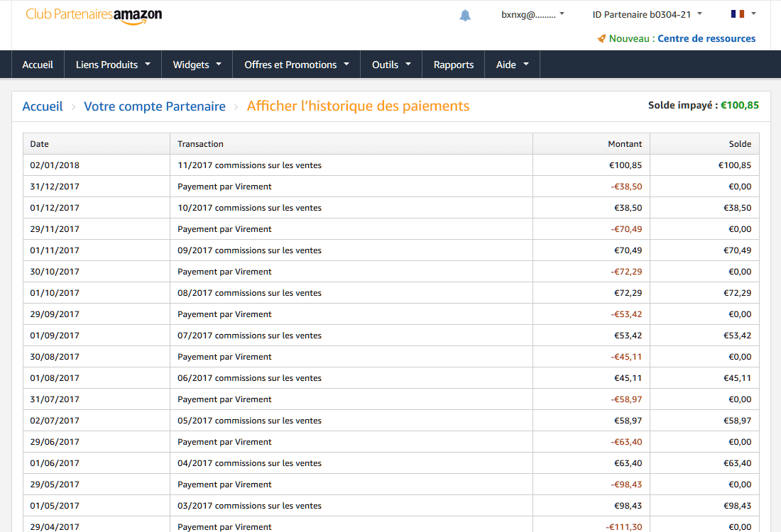
Task: Follow the Centre de ressources link
Action: coord(706,38)
